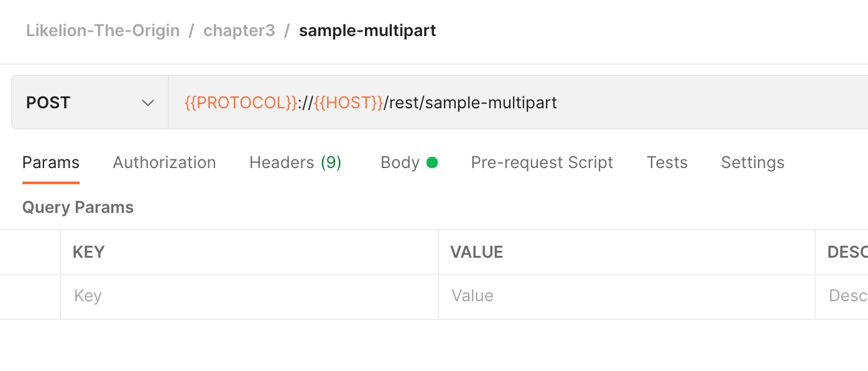The height and width of the screenshot is (371, 868).
Task: Open the chapter3 folder breadcrumb
Action: [x=239, y=31]
